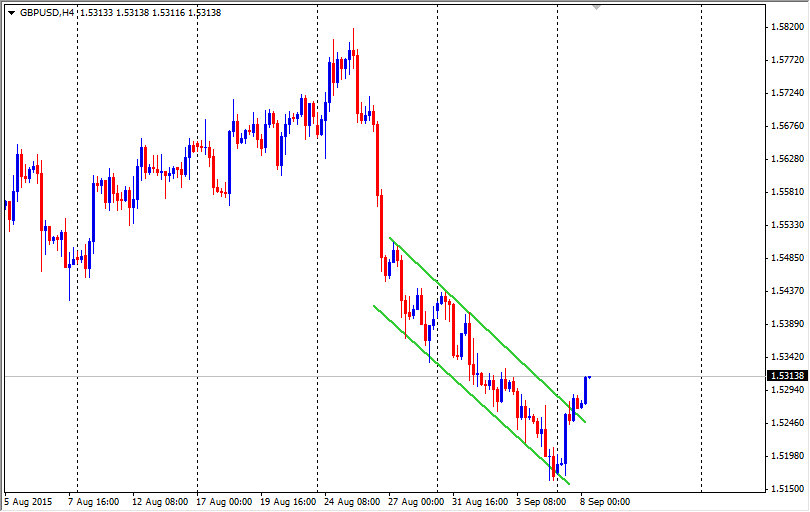Click the chart shift marker triangle
Viewport: 810px width, 512px height.
click(x=597, y=8)
